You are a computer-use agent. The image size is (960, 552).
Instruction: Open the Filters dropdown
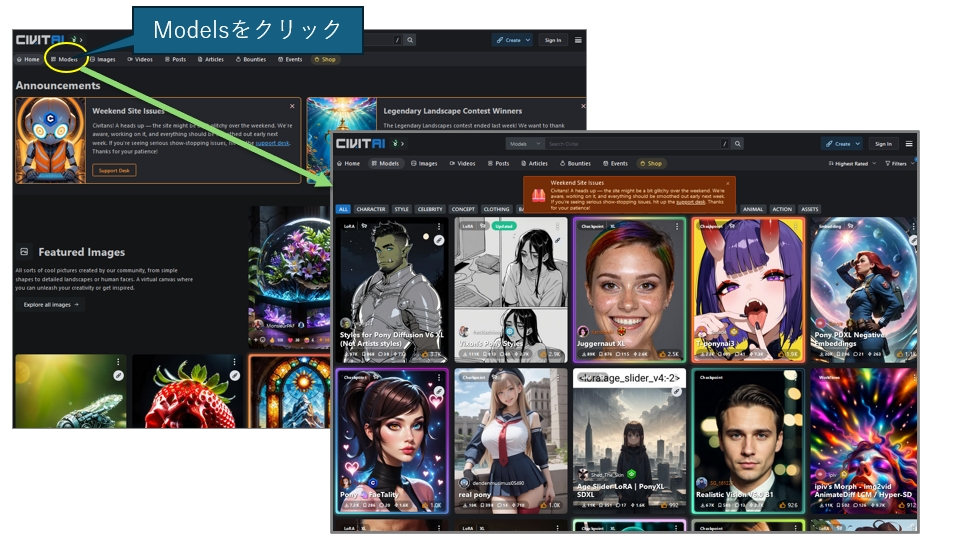(896, 163)
